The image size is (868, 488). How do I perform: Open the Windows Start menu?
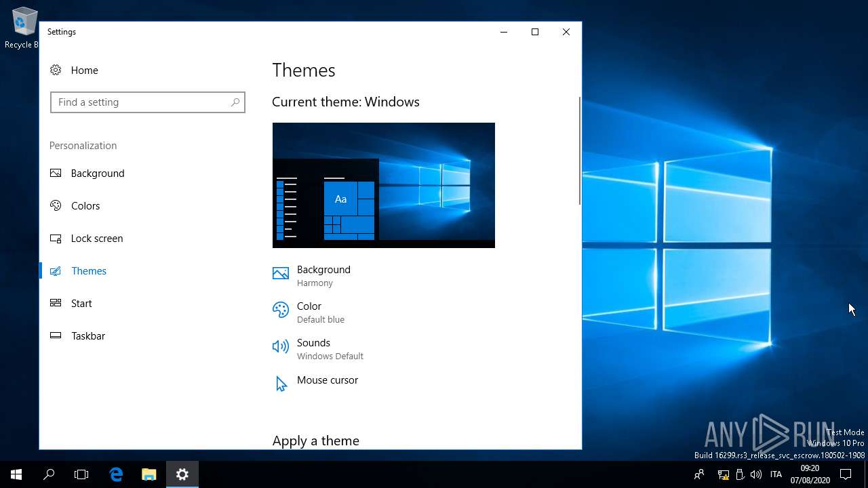coord(16,474)
